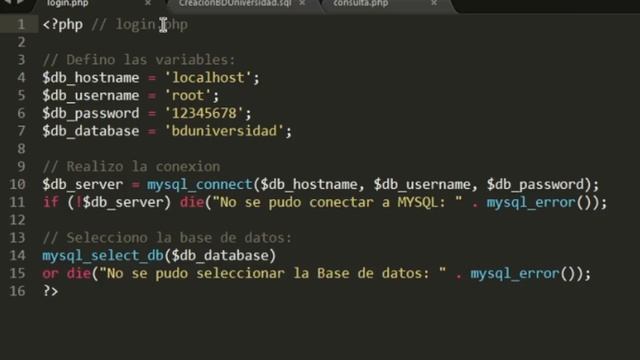Click the string 'No se pudo conectar a MYSQL'
640x360 pixels.
[x=337, y=202]
